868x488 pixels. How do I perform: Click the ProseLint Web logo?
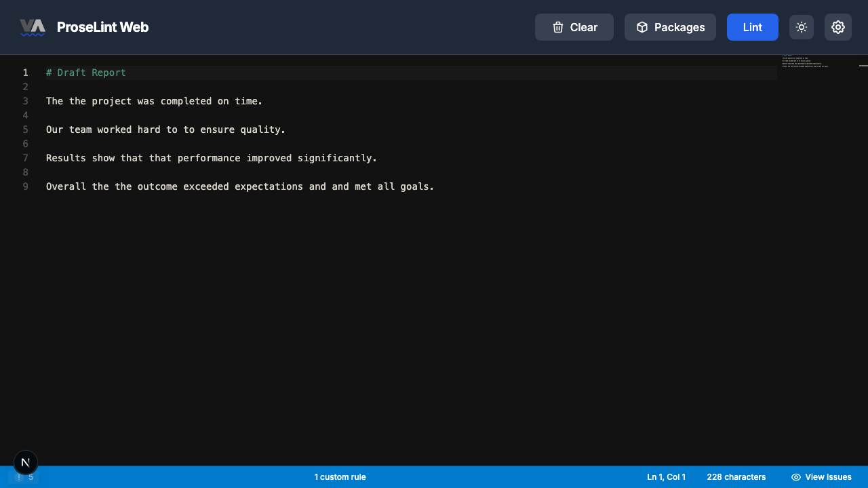point(84,27)
